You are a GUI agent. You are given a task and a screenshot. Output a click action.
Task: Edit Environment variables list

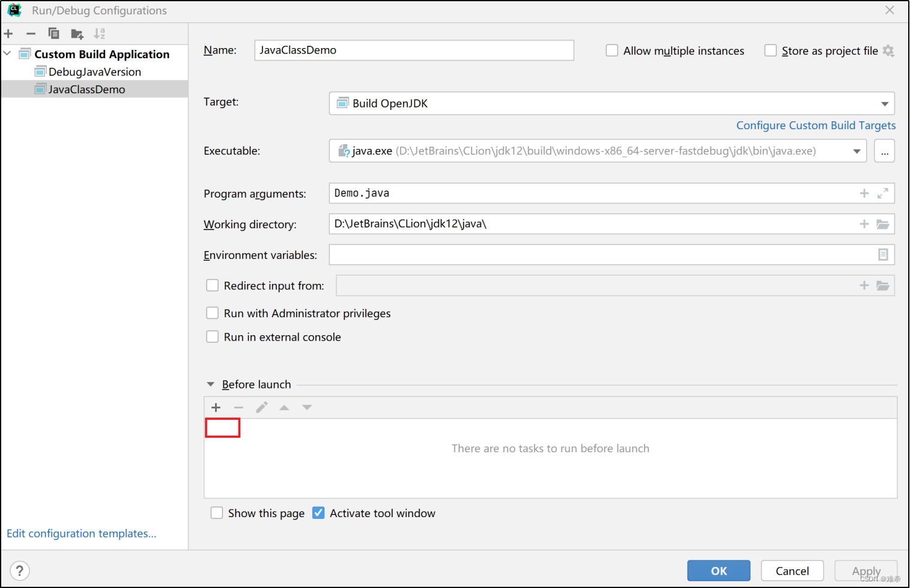(883, 255)
